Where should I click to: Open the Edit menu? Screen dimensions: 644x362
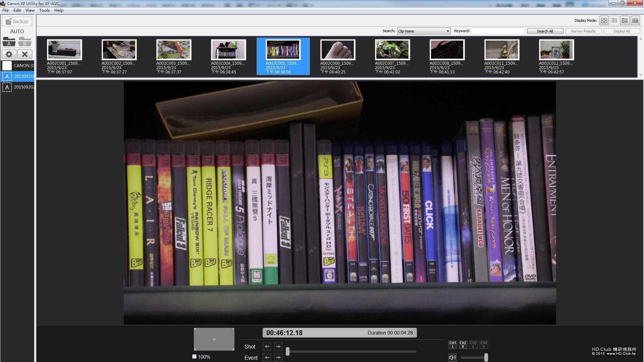(x=17, y=10)
